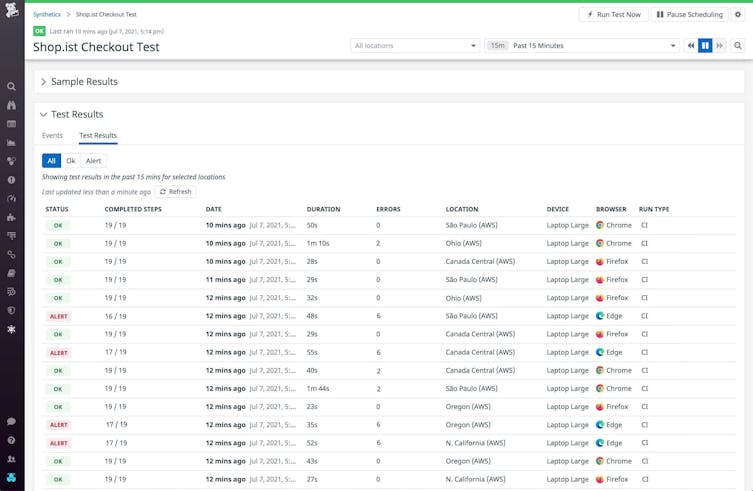Step back in time with rewind arrows
This screenshot has height=491, width=753.
point(691,46)
